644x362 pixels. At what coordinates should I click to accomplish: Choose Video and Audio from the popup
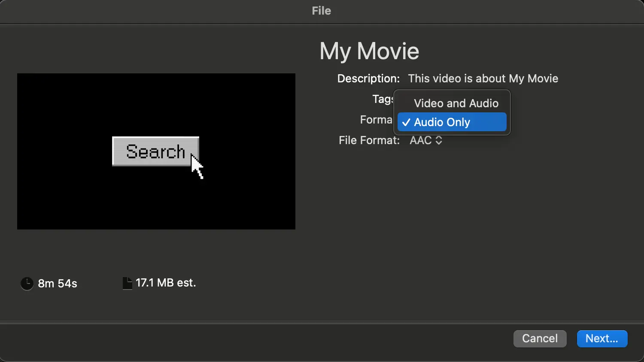pyautogui.click(x=456, y=103)
